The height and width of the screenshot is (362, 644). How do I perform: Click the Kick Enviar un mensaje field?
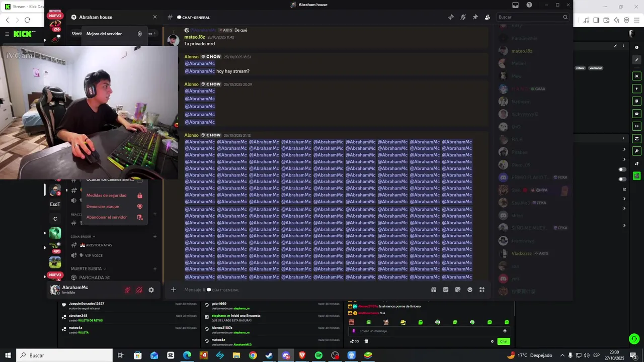coord(429,331)
